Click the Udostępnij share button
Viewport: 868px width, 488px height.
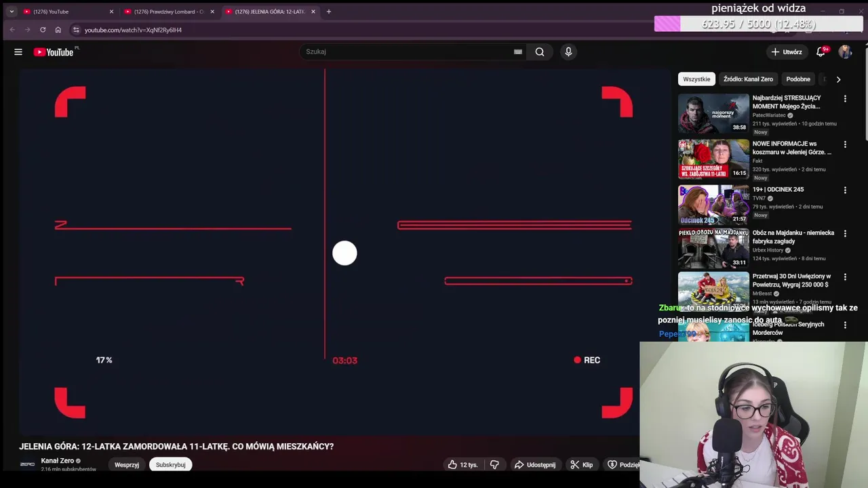tap(534, 465)
